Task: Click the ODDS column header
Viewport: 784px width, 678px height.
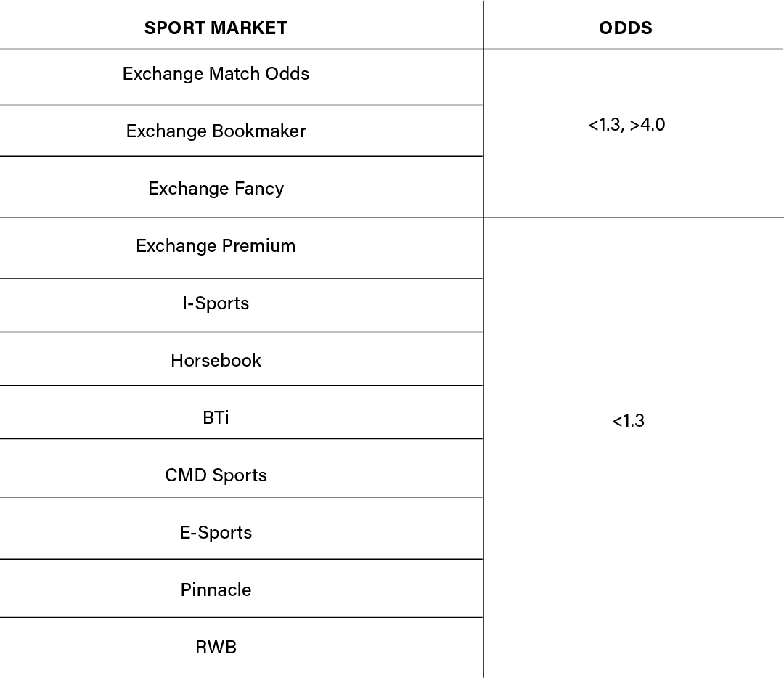Action: (x=626, y=28)
